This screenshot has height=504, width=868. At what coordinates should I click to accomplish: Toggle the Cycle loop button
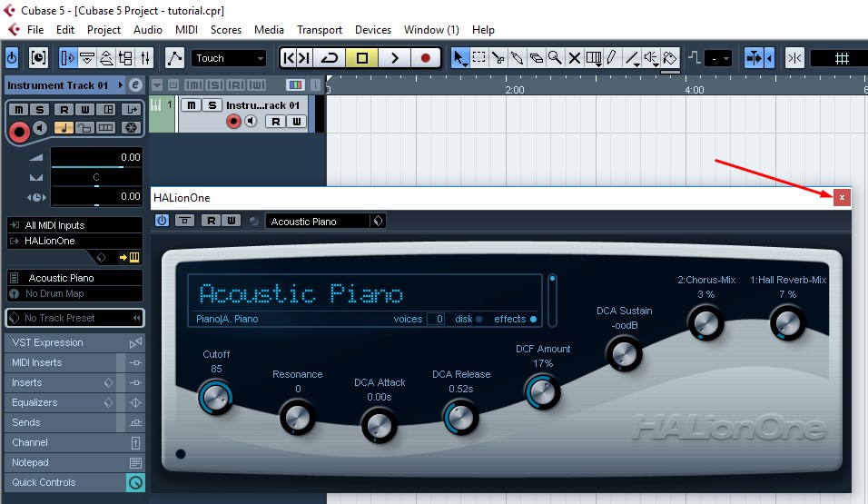[330, 57]
